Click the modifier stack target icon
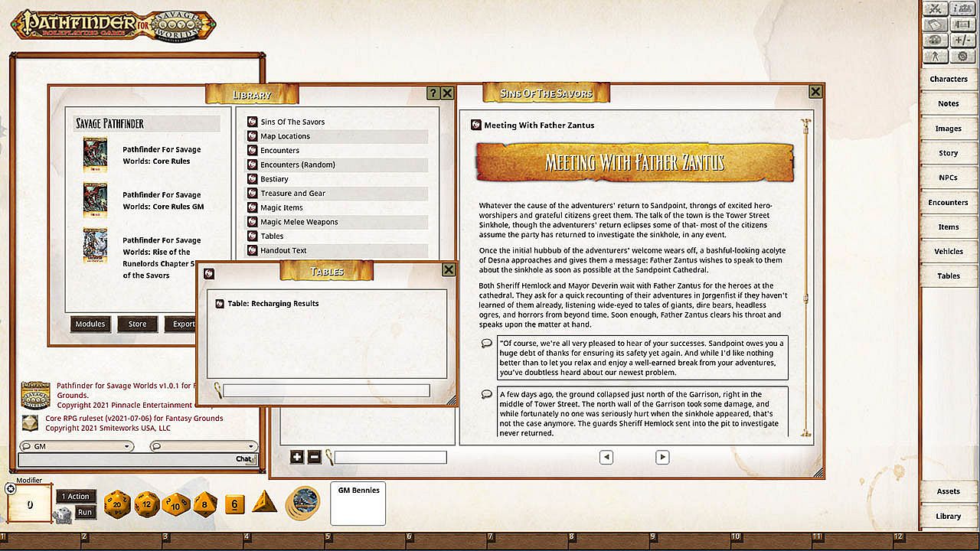980x551 pixels. click(10, 489)
